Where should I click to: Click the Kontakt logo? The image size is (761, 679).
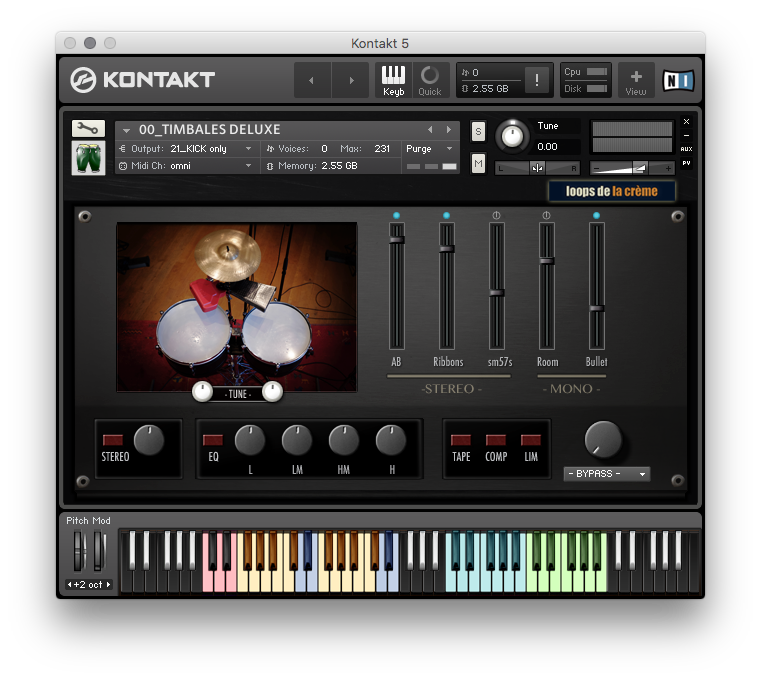click(x=142, y=80)
